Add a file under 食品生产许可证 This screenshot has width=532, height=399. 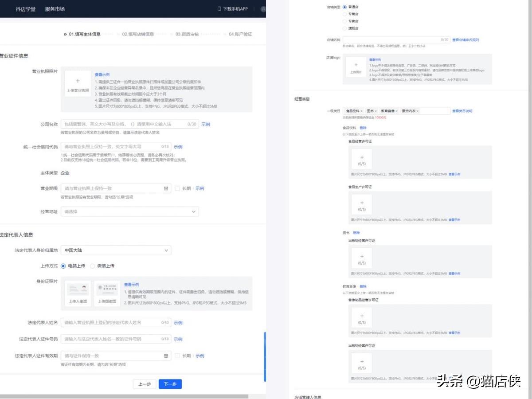click(362, 205)
